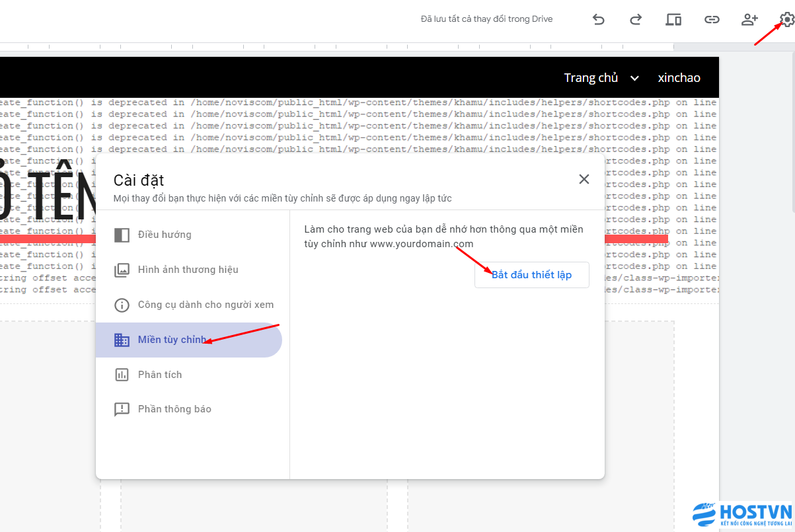This screenshot has height=532, width=795.
Task: Click the undo arrow icon
Action: click(x=599, y=19)
